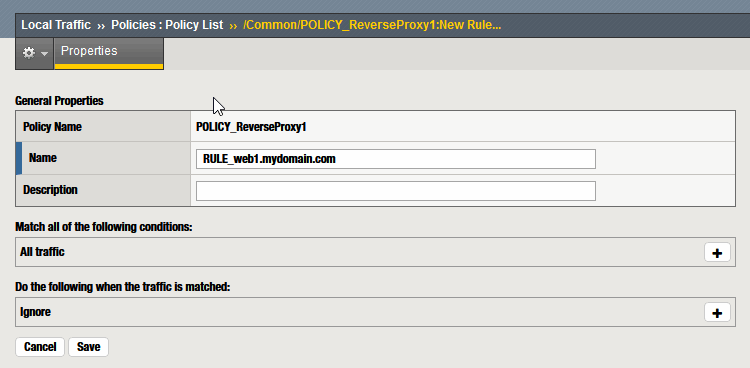750x368 pixels.
Task: Open the /Common/POLICY_ReverseProxy1:New Rule breadcrumb
Action: tap(372, 25)
